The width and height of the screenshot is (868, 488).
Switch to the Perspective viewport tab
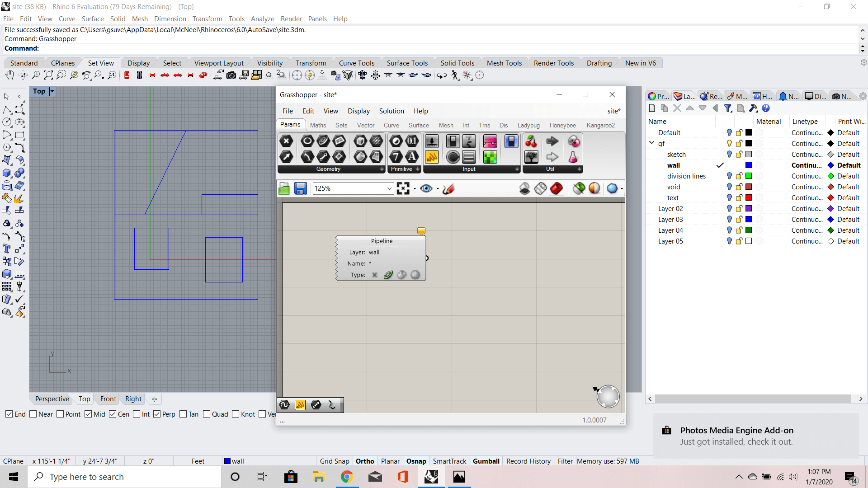[x=52, y=399]
